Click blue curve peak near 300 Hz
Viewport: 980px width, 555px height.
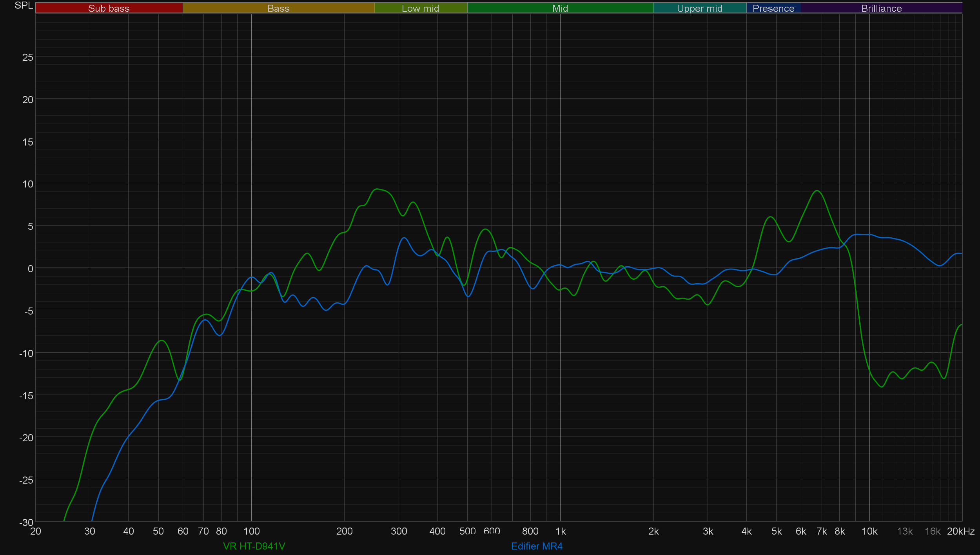pos(404,238)
